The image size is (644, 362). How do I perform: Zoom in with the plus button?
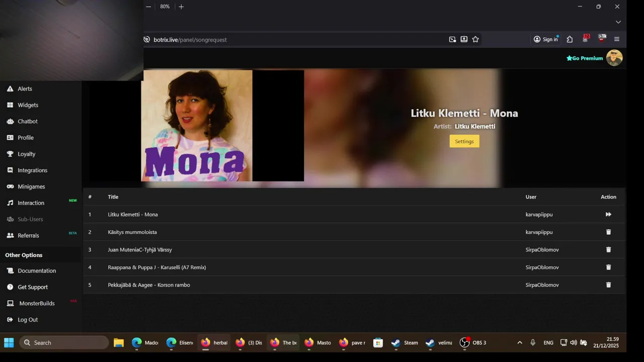(181, 7)
